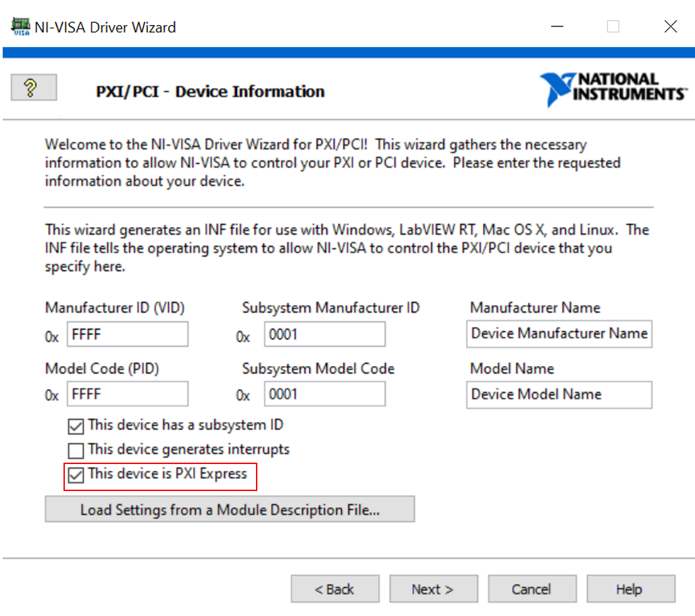The image size is (695, 616).
Task: Load settings from a Module Description File
Action: (230, 509)
